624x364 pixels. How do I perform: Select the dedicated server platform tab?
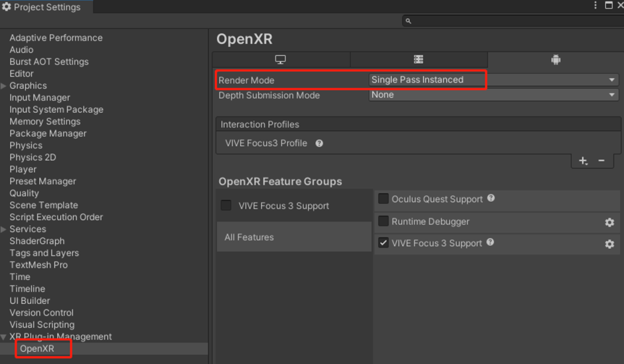419,60
